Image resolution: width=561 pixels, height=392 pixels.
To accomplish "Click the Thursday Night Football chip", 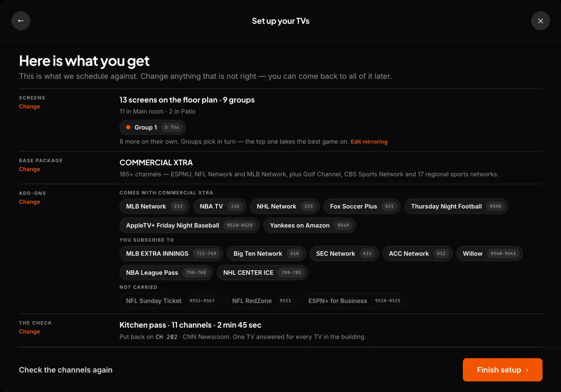I will pos(456,206).
